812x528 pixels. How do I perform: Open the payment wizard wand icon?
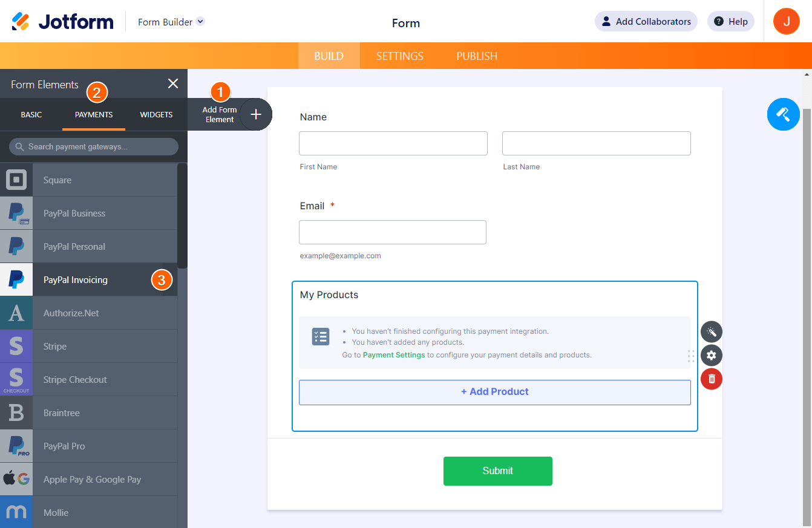(x=712, y=331)
